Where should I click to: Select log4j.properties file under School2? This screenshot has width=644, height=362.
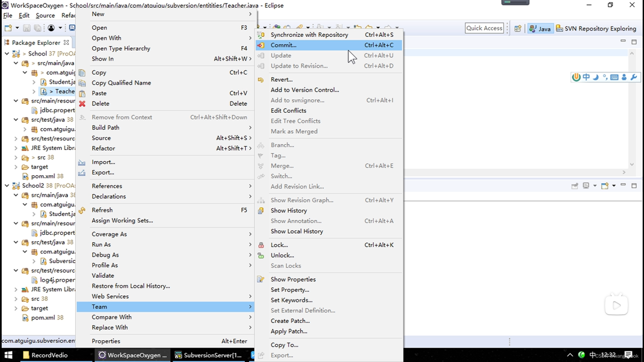(53, 280)
